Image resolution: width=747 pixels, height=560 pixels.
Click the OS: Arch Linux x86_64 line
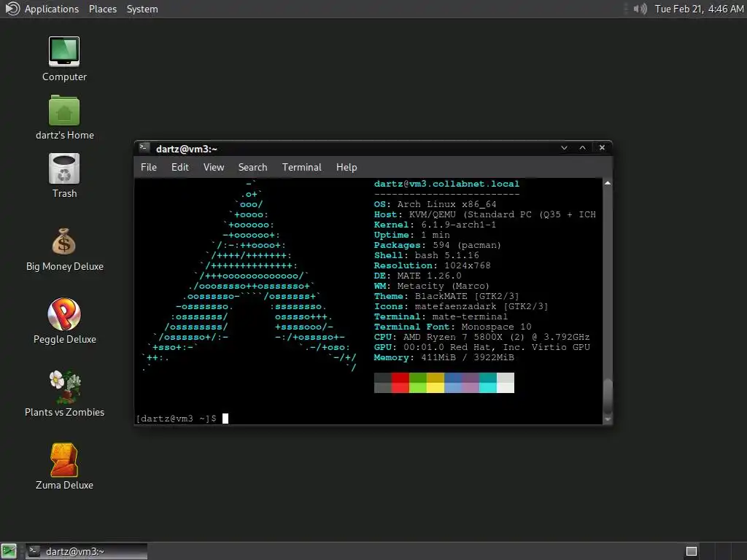(x=435, y=204)
